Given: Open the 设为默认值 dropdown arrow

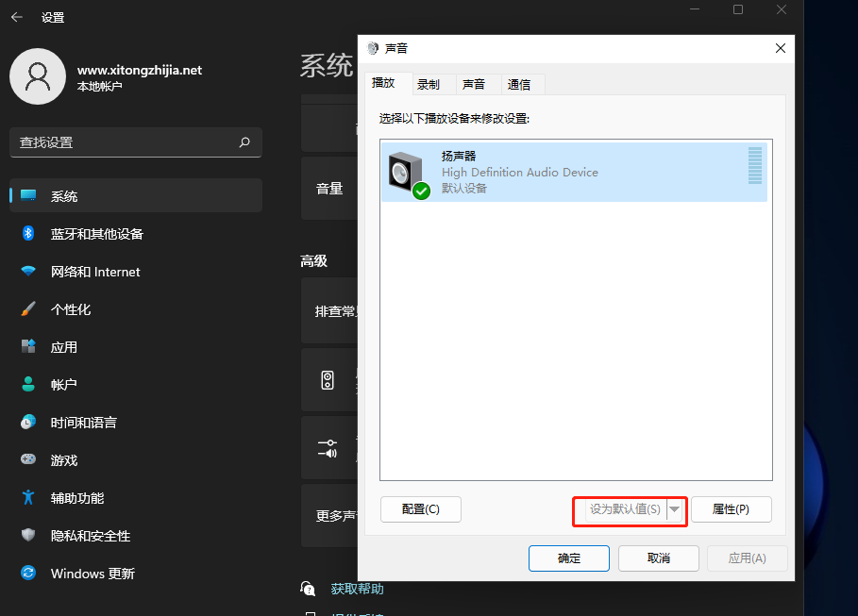Looking at the screenshot, I should coord(675,509).
